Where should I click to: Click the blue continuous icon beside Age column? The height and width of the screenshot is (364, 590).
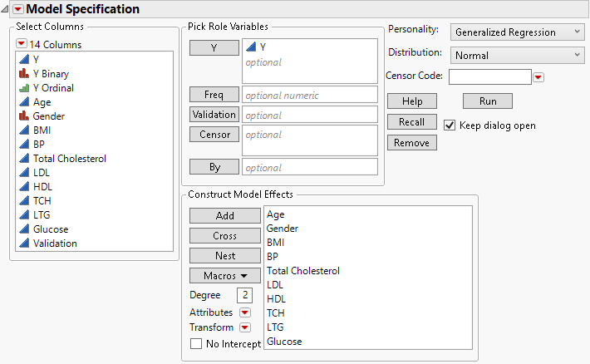tap(23, 102)
